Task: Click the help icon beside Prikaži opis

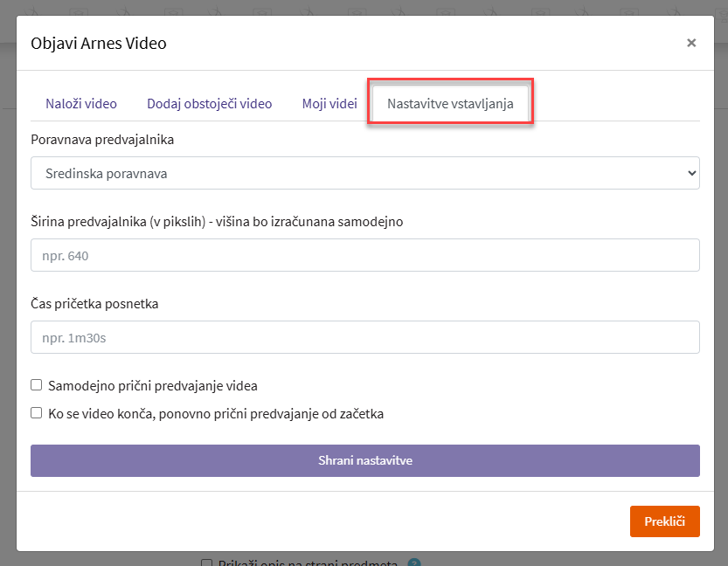Action: pyautogui.click(x=414, y=563)
